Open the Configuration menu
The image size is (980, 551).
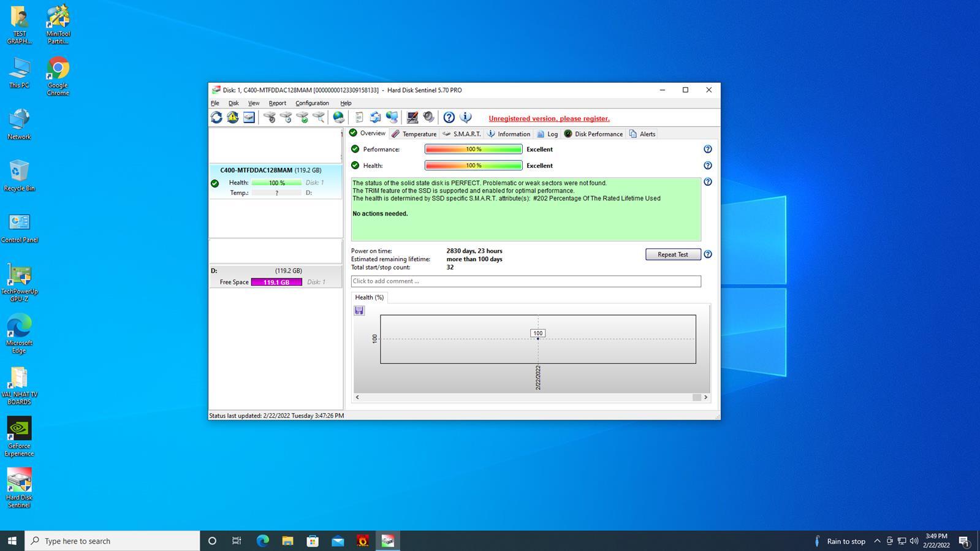[312, 103]
